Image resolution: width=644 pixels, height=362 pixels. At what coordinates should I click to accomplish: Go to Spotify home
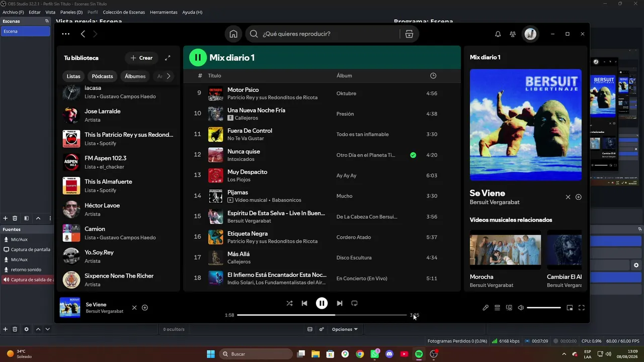point(233,34)
